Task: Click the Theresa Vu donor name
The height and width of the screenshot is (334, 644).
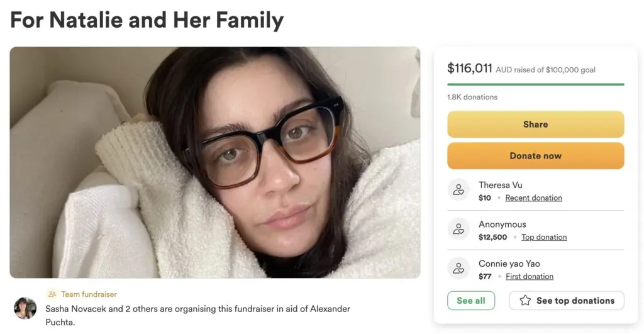Action: (500, 185)
